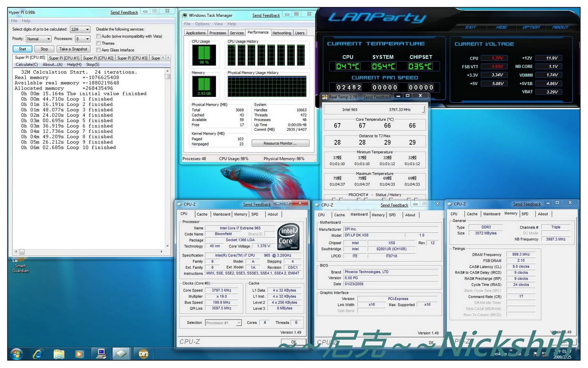Screen dimensions: 588x368
Task: Click LANParty ABOUT button
Action: click(x=560, y=27)
